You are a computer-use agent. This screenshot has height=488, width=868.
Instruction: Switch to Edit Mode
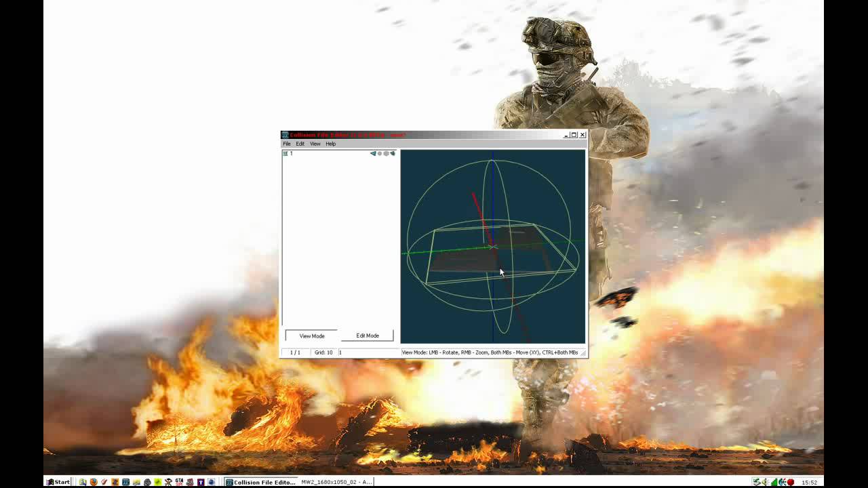click(x=368, y=335)
